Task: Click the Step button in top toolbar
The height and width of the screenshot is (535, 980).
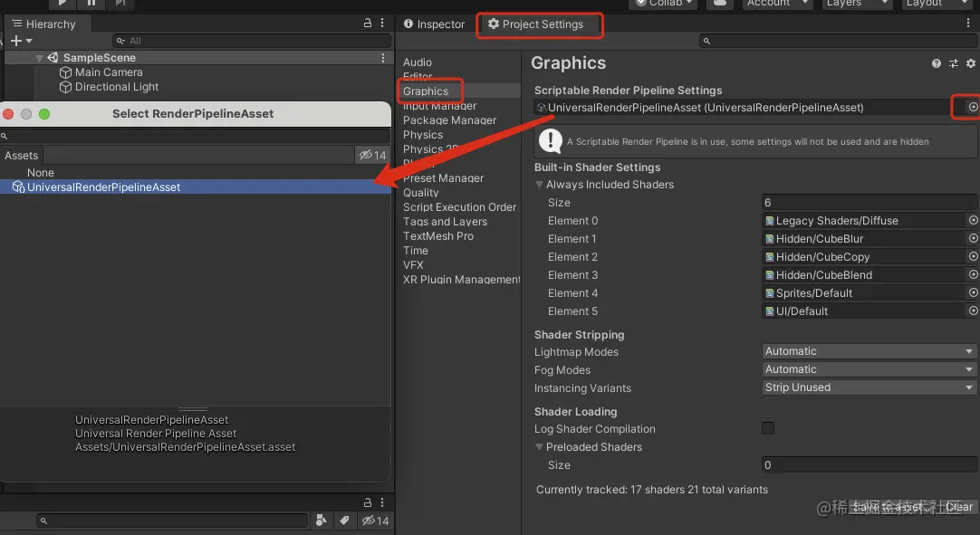Action: pyautogui.click(x=120, y=3)
